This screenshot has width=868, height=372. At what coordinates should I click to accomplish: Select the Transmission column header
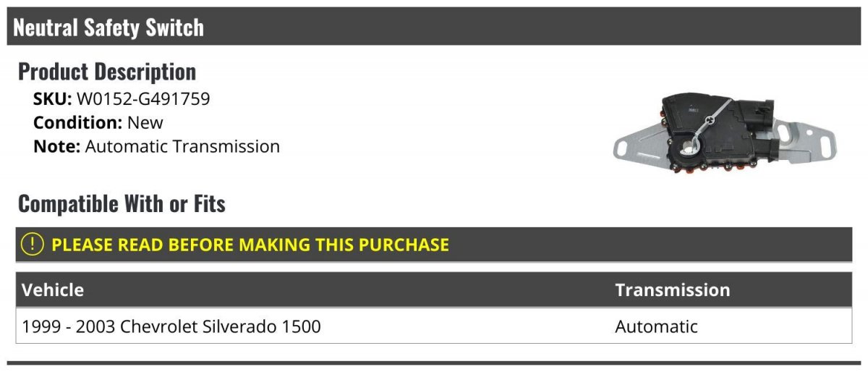672,290
